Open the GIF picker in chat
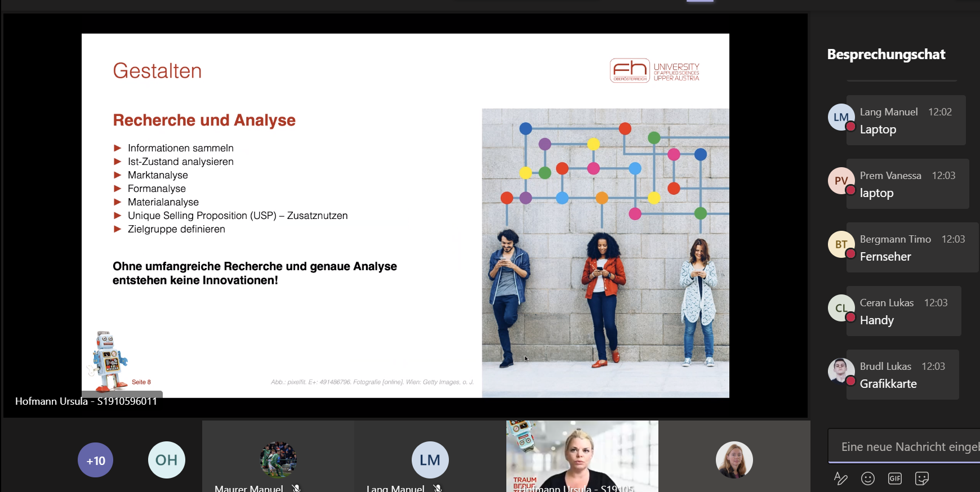The height and width of the screenshot is (492, 980). tap(895, 478)
